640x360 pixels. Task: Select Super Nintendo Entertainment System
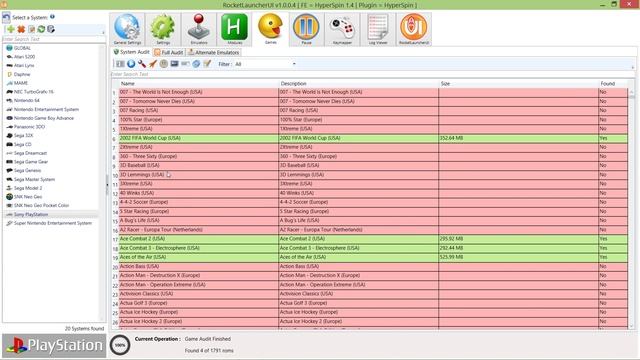pyautogui.click(x=53, y=223)
